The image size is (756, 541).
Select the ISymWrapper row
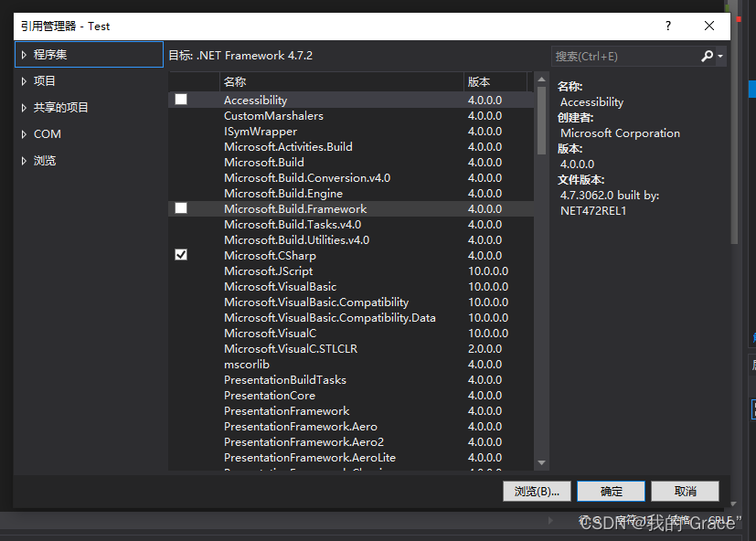[x=351, y=132]
